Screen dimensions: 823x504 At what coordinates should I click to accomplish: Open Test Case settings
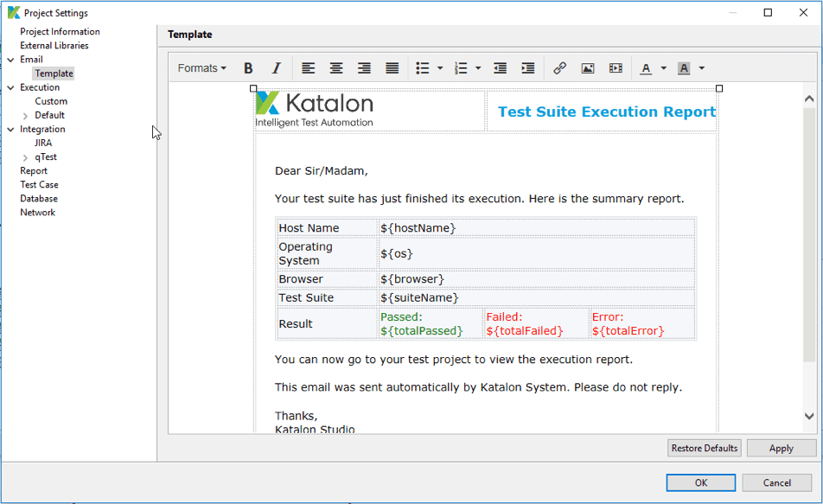tap(39, 185)
